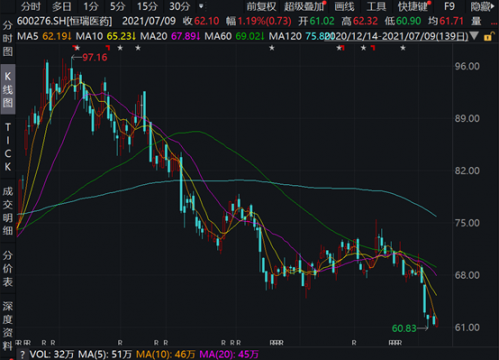499x360 pixels.
Task: Click the change value 1.19%(0.73)
Action: 265,21
